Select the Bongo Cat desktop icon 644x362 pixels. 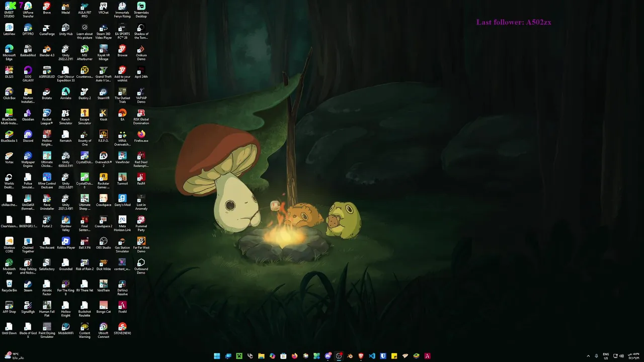(x=104, y=308)
